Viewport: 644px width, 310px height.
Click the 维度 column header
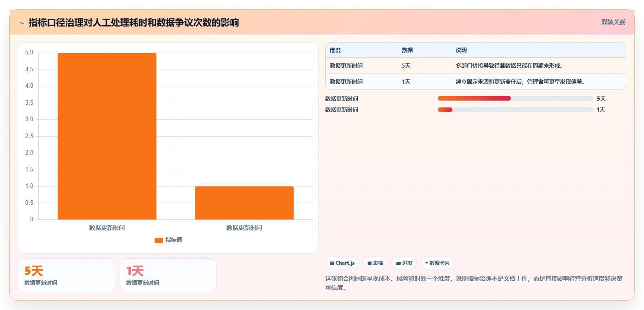coord(335,50)
